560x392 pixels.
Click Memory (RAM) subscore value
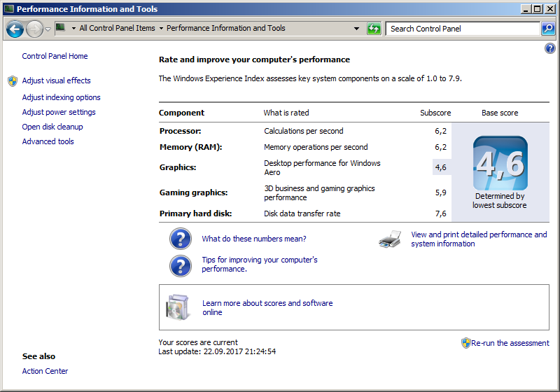tap(440, 147)
